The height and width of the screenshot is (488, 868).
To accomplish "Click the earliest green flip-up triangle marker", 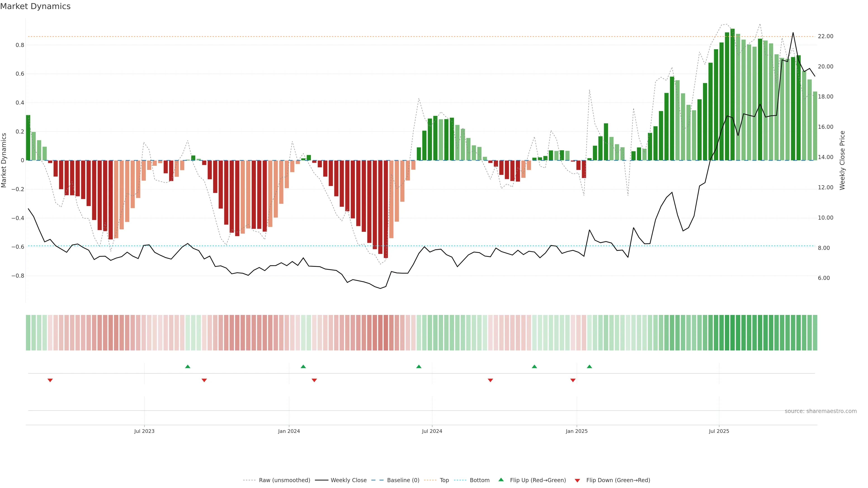I will (188, 366).
